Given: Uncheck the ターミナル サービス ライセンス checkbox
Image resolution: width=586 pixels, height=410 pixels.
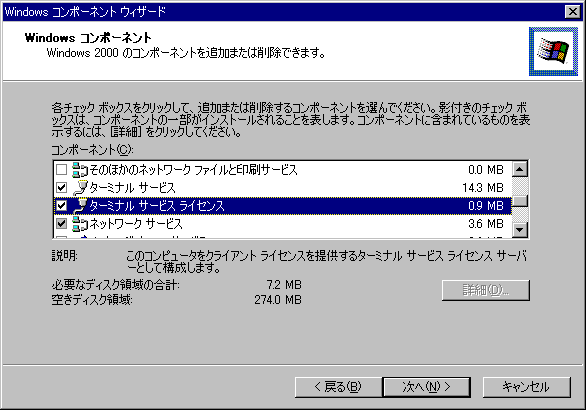Looking at the screenshot, I should [x=61, y=206].
